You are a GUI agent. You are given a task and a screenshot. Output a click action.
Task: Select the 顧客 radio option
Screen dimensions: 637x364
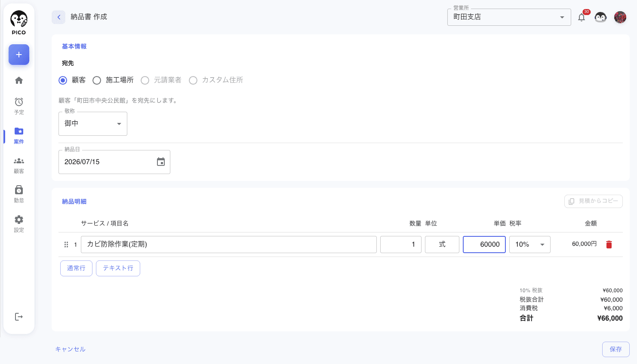coord(63,80)
